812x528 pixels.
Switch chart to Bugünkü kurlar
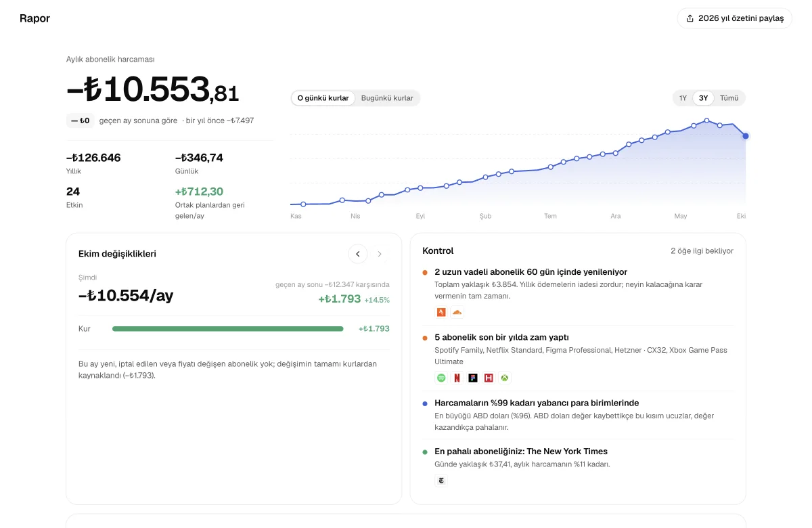click(x=387, y=98)
